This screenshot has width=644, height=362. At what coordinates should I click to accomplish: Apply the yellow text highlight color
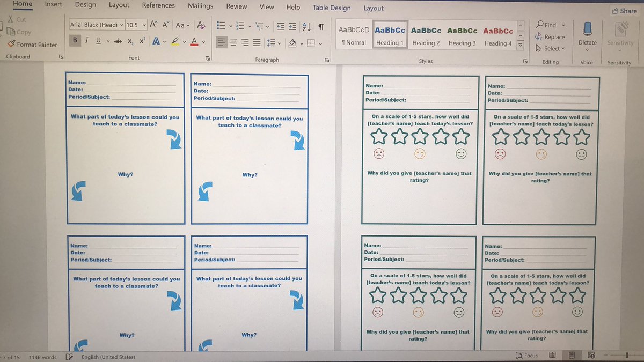click(174, 42)
